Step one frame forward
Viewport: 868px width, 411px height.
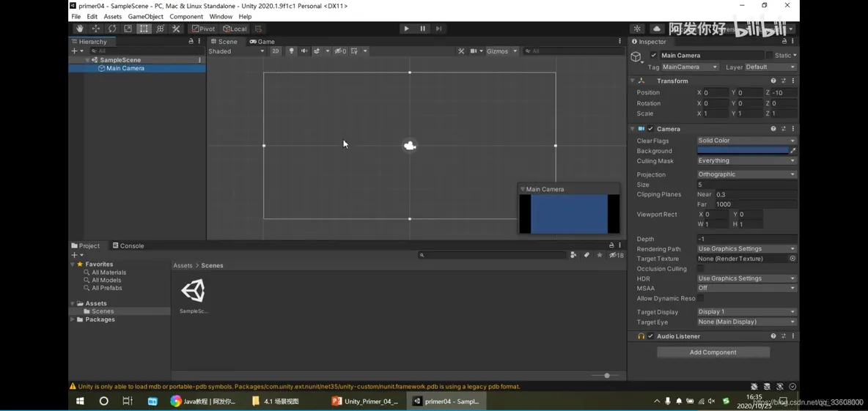[438, 29]
